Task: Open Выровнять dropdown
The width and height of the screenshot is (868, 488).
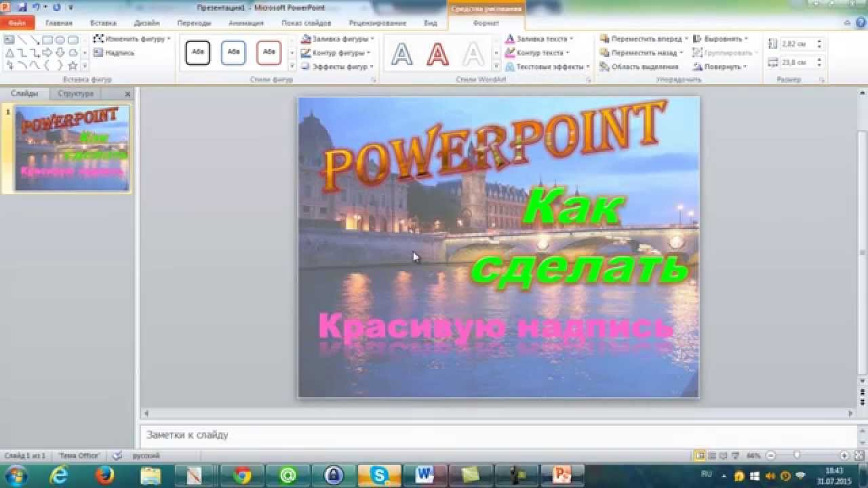Action: [721, 39]
